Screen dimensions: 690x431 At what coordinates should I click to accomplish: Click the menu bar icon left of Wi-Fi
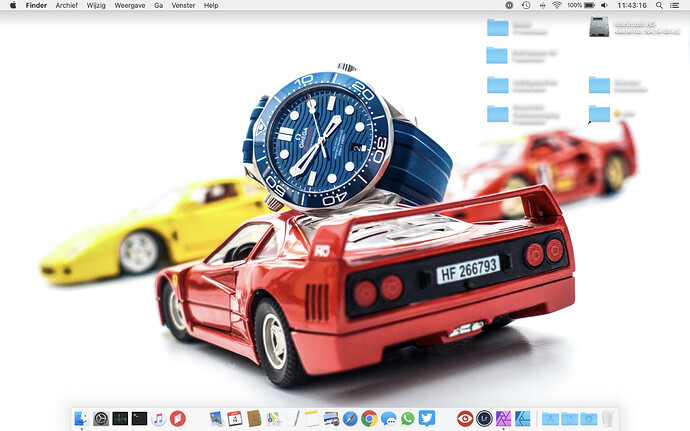(x=542, y=5)
